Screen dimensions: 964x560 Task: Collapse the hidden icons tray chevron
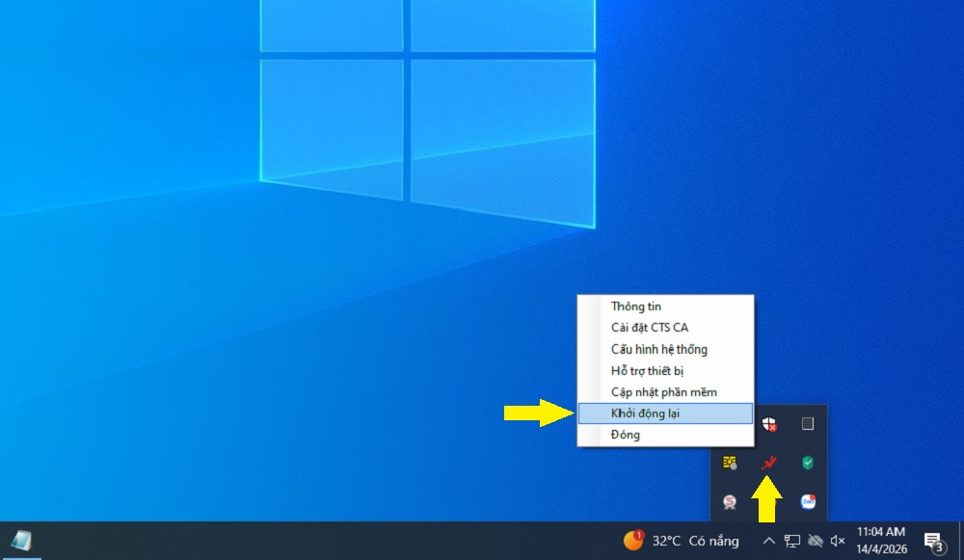tap(768, 541)
